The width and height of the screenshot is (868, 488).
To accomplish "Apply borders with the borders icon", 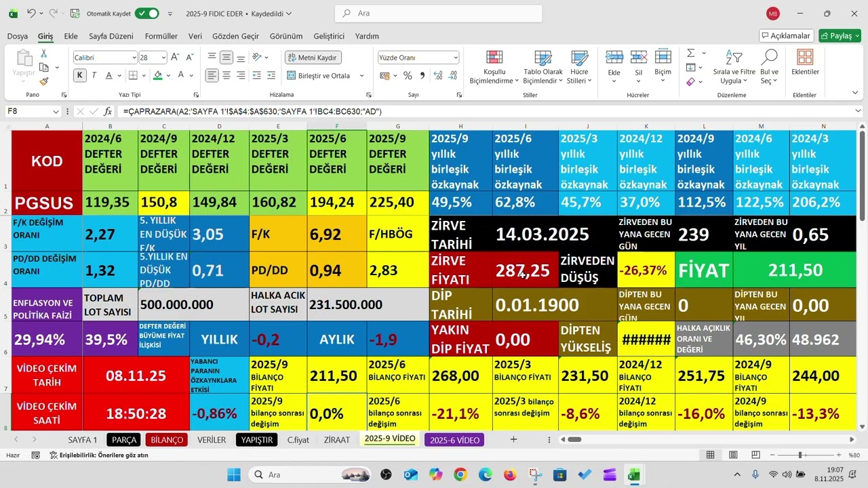I will (x=133, y=75).
